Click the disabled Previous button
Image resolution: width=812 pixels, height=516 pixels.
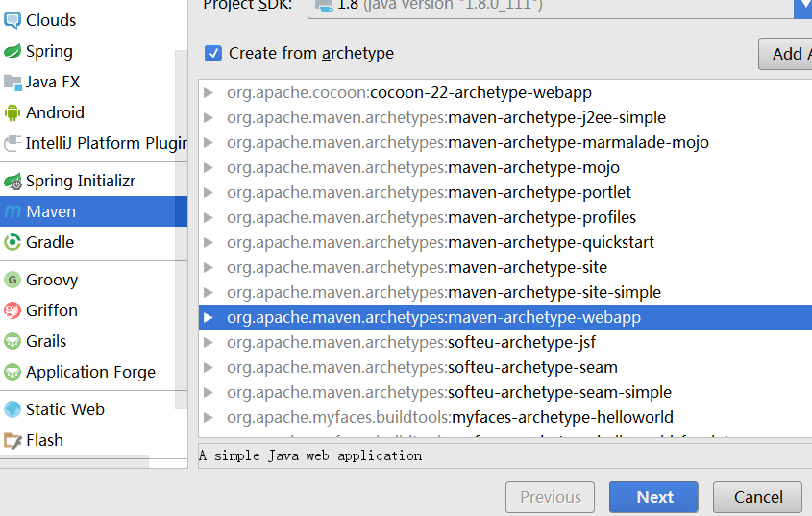tap(550, 498)
